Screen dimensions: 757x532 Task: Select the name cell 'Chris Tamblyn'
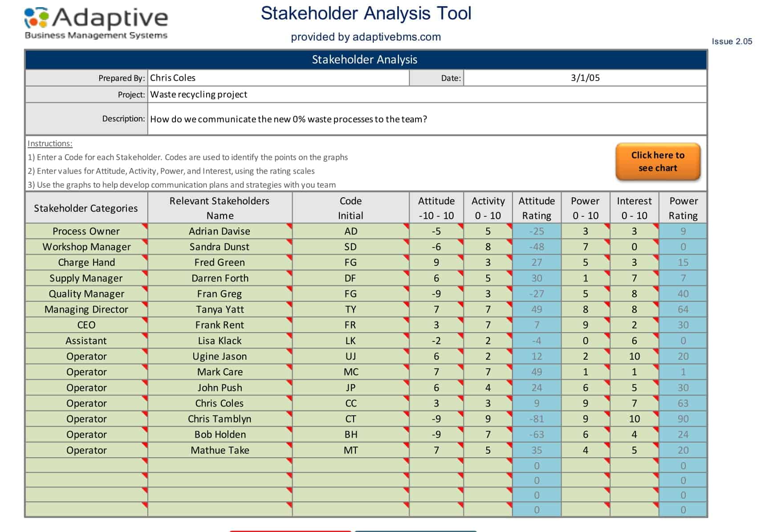click(x=220, y=419)
